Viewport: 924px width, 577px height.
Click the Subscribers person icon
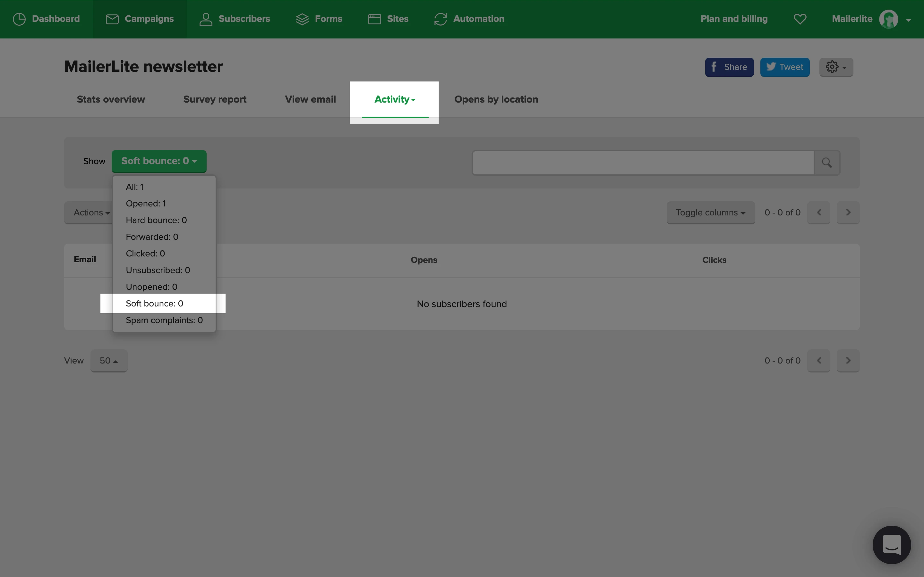click(x=206, y=19)
